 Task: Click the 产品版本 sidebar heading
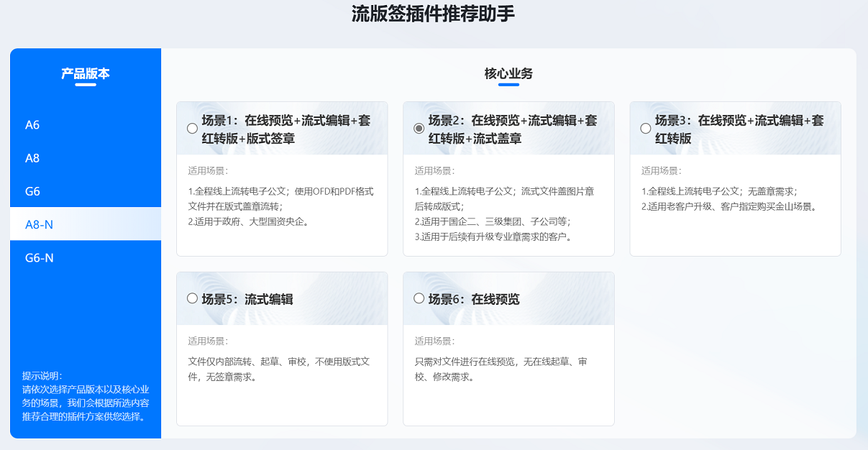[x=85, y=73]
